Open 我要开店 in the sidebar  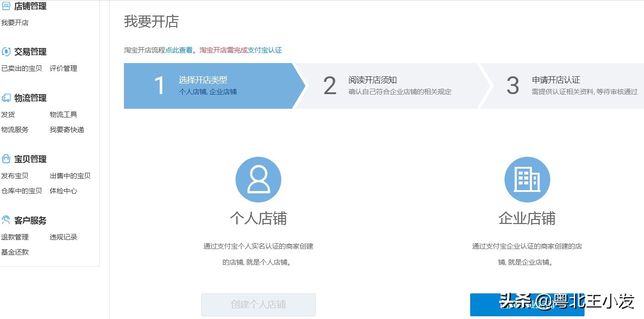coord(15,22)
